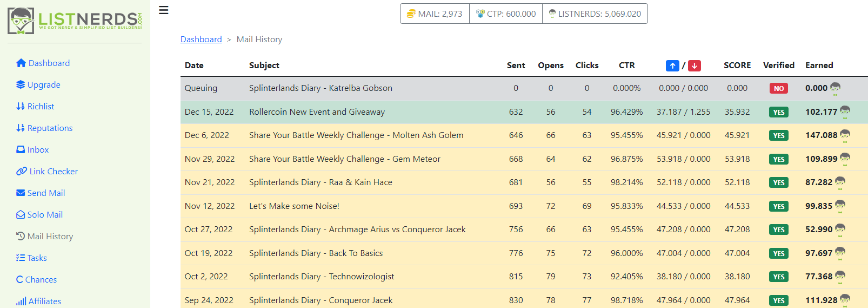Click the Upgrade layers icon

(21, 84)
